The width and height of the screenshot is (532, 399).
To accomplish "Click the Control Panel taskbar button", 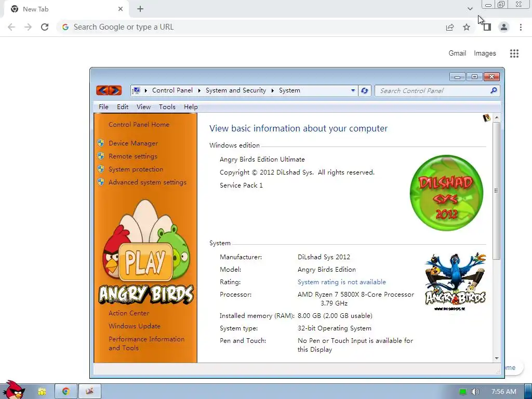I will (x=90, y=391).
